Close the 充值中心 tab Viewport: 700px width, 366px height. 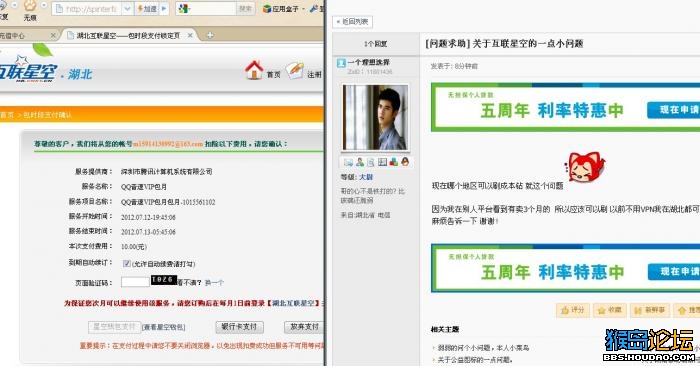pyautogui.click(x=53, y=35)
